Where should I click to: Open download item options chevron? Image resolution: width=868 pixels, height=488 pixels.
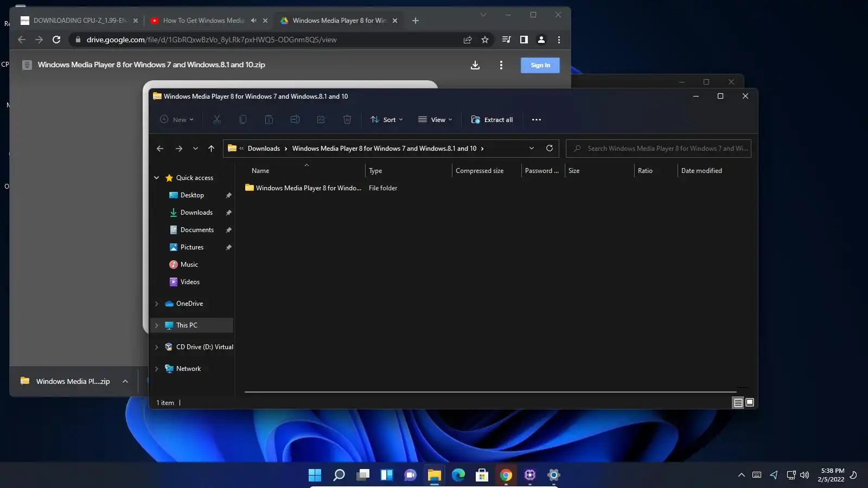(x=125, y=381)
